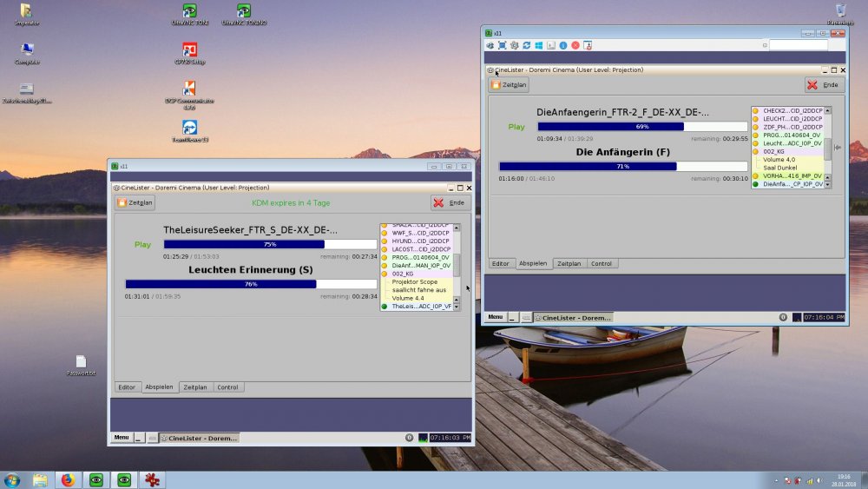This screenshot has height=489, width=868.
Task: Click the blue info icon in VNC toolbar
Action: 562,45
